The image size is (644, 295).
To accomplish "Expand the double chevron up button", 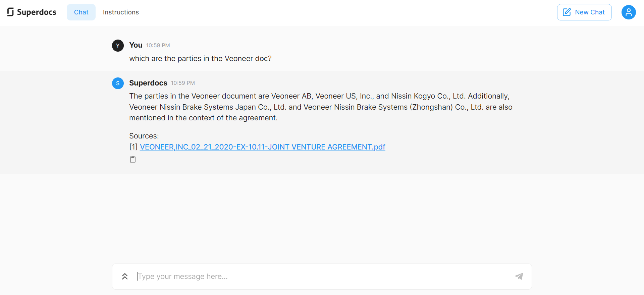I will point(125,277).
